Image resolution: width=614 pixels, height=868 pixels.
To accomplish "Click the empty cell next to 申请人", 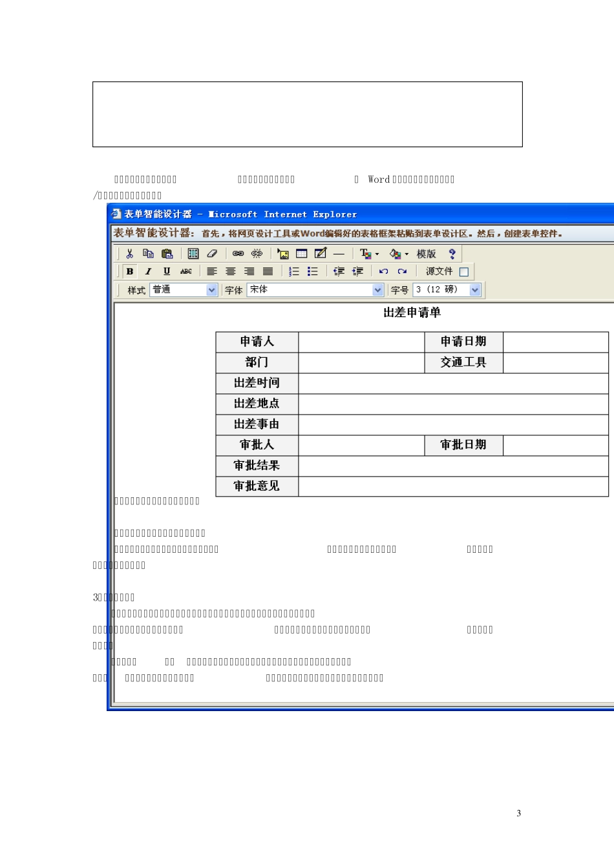I will click(361, 342).
